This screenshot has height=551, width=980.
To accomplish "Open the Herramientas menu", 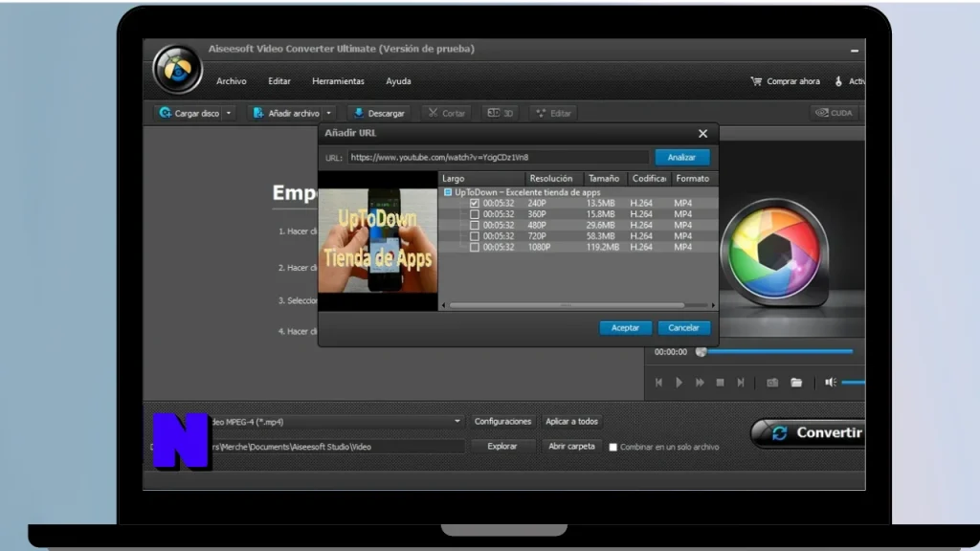I will [338, 81].
